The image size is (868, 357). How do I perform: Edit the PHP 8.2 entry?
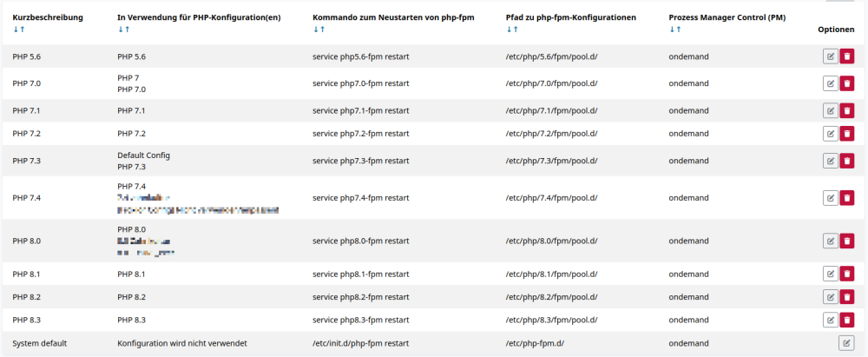pyautogui.click(x=831, y=296)
